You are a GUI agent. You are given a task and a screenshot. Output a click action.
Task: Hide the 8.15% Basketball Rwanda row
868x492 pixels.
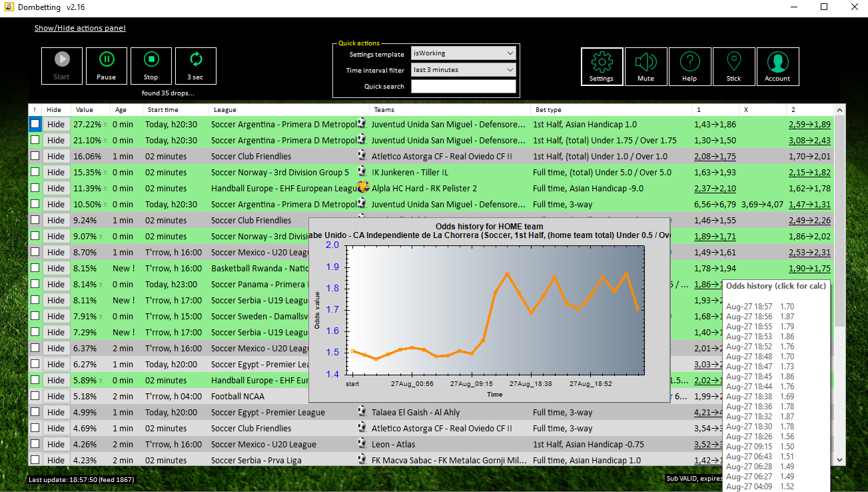pyautogui.click(x=56, y=268)
